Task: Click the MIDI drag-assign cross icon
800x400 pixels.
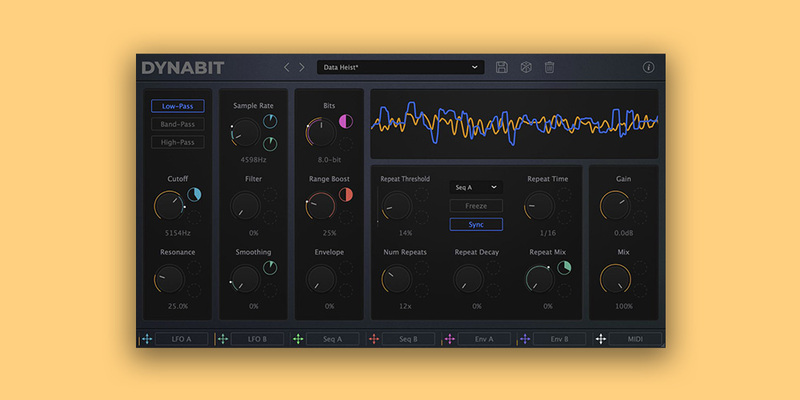Action: (x=601, y=339)
